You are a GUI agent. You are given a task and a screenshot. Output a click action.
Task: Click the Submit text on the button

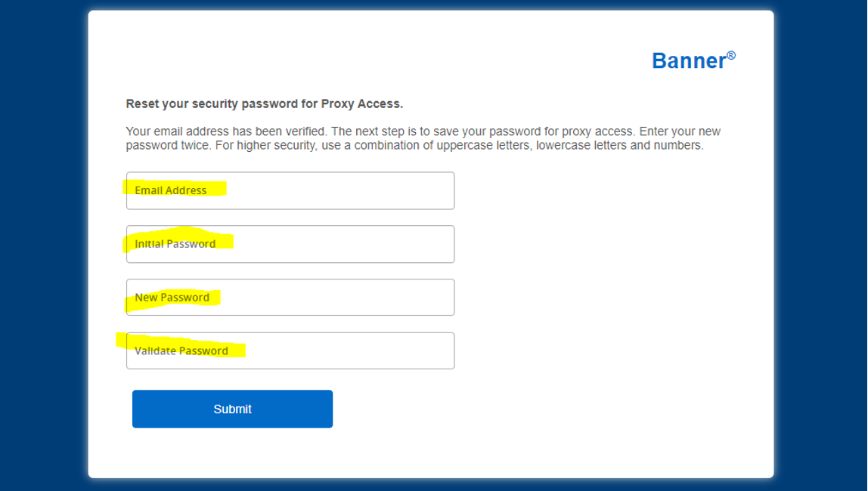[x=232, y=409]
